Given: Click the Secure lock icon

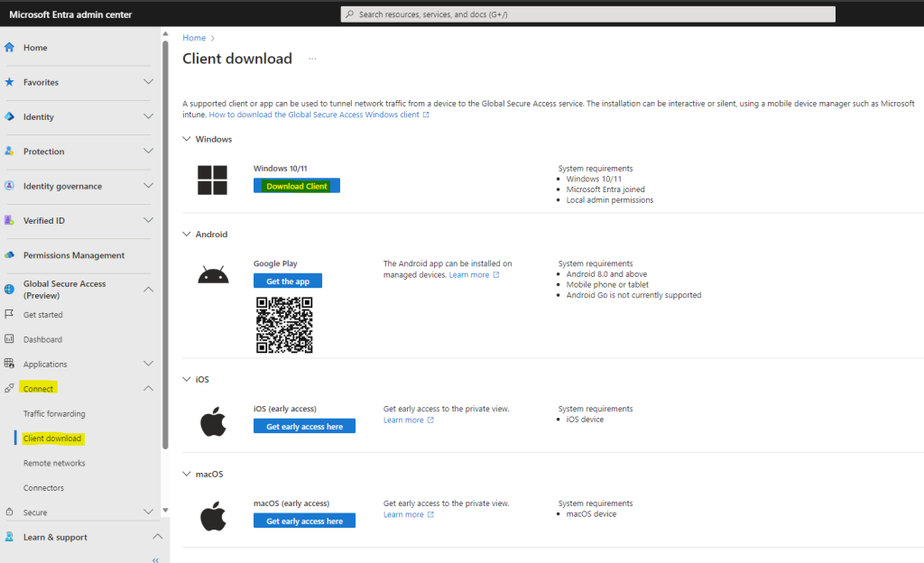Looking at the screenshot, I should click(x=9, y=512).
